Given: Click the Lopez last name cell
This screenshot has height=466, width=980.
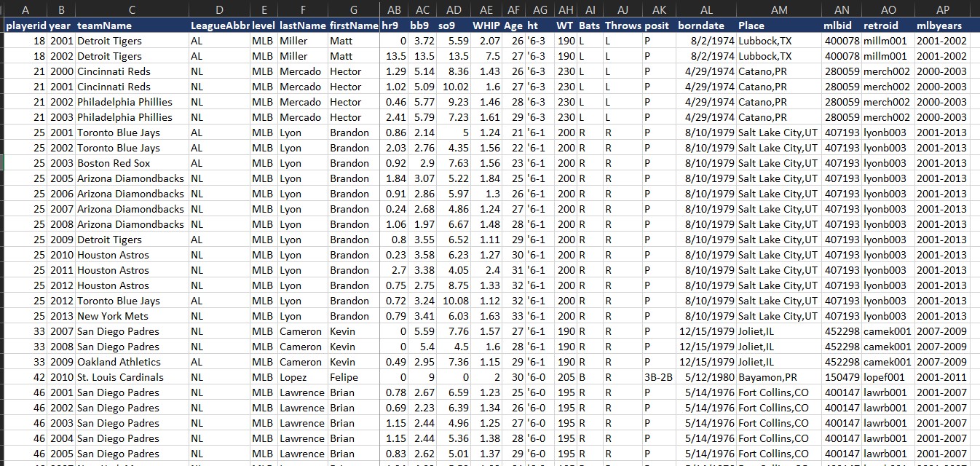Looking at the screenshot, I should pyautogui.click(x=293, y=377).
